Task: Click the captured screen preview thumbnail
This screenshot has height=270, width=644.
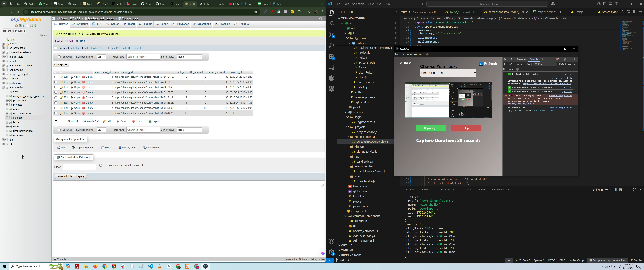Action: coord(448,100)
